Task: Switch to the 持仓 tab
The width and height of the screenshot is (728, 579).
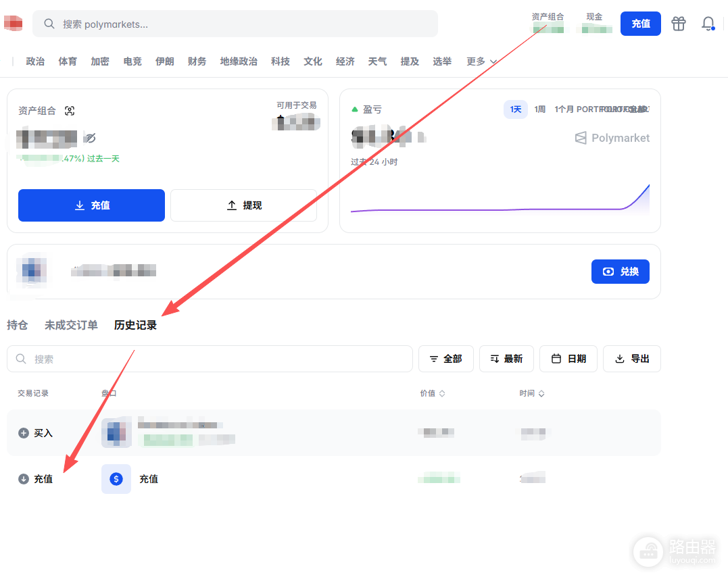Action: point(17,325)
